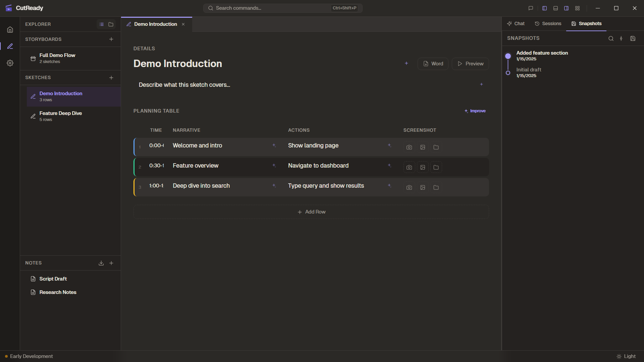Image resolution: width=644 pixels, height=362 pixels.
Task: Click camera capture icon in row 1
Action: pos(409,147)
